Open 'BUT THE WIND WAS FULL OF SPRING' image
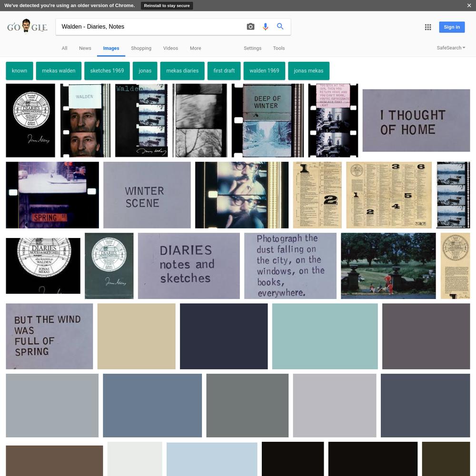 click(50, 337)
